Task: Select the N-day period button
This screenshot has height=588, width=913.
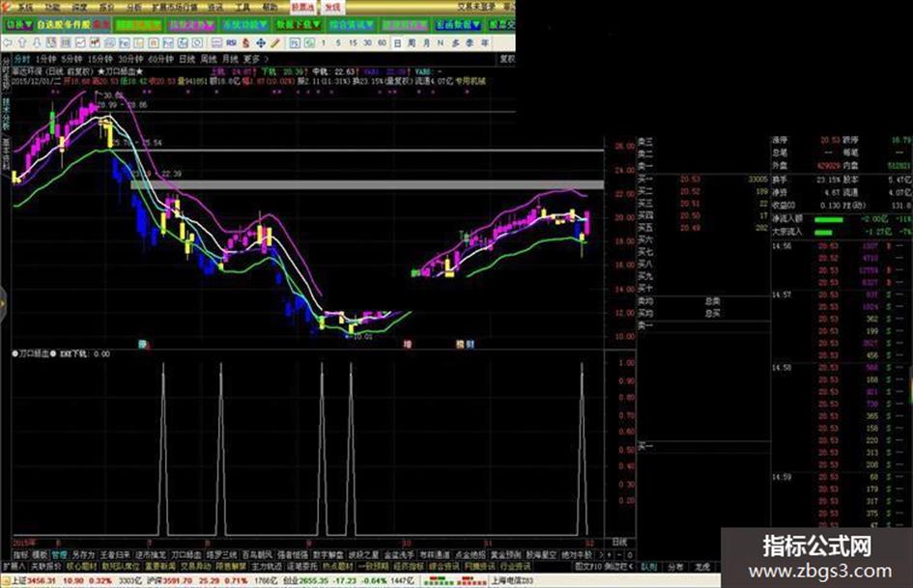Action: coord(441,43)
